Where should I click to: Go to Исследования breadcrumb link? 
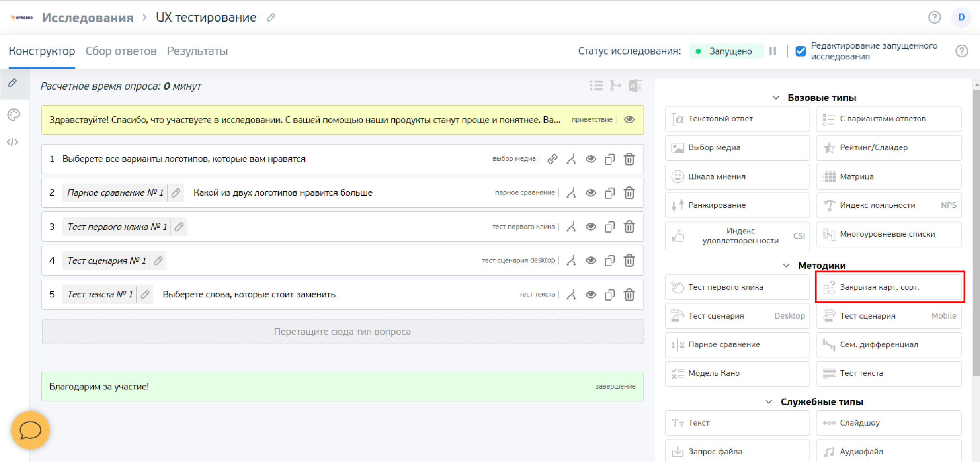pos(88,18)
